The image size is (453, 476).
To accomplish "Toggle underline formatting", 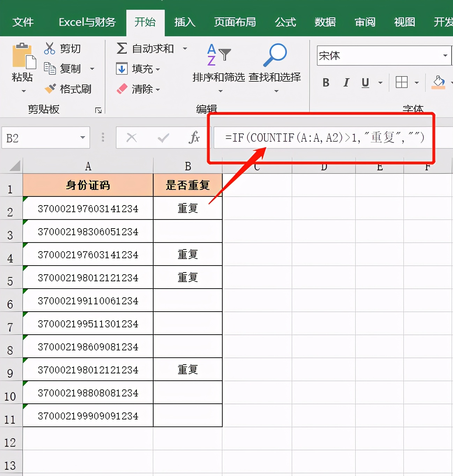I will pyautogui.click(x=365, y=83).
